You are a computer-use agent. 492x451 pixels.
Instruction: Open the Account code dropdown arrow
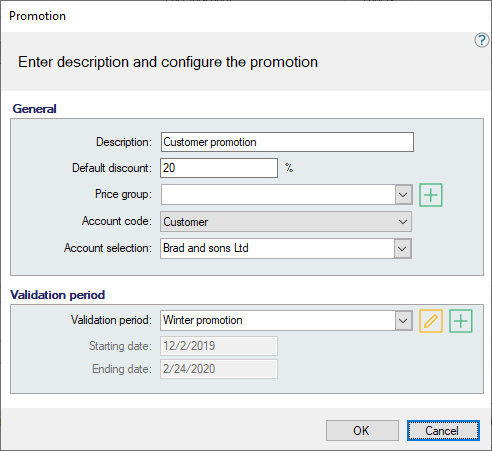(403, 222)
